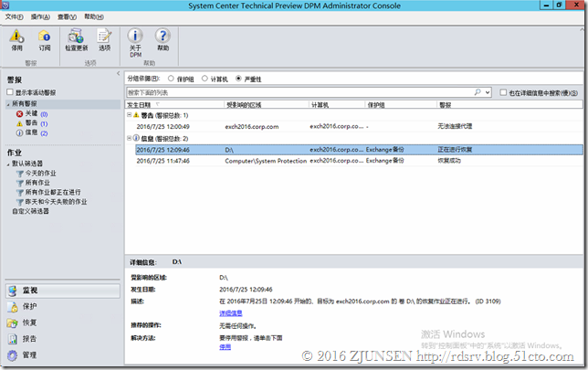Click filter icon for 今天的作业
Screen dimensions: 588x370
(20, 174)
